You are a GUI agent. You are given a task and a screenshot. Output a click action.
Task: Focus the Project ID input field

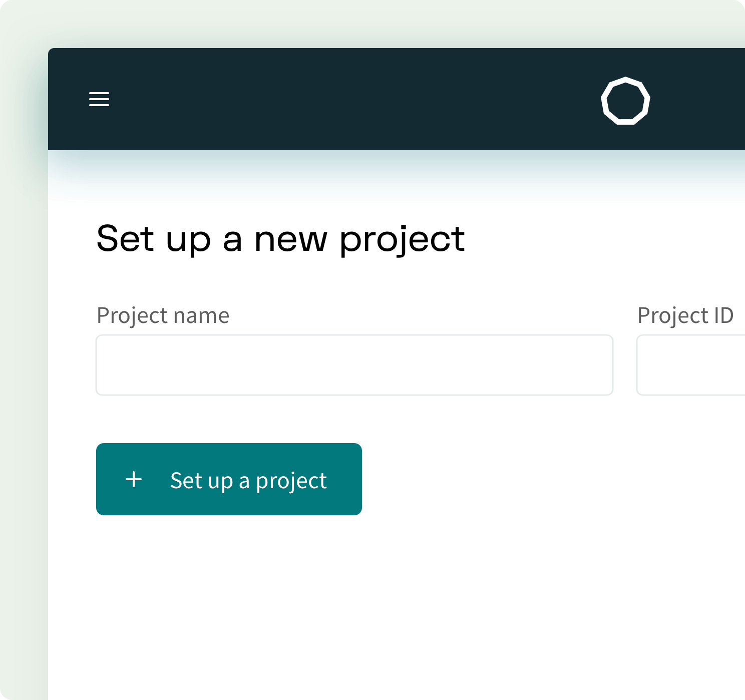[x=691, y=365]
